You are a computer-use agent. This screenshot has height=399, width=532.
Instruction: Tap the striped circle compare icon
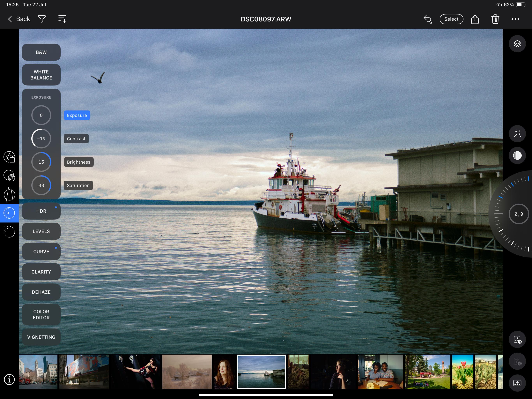pos(517,155)
